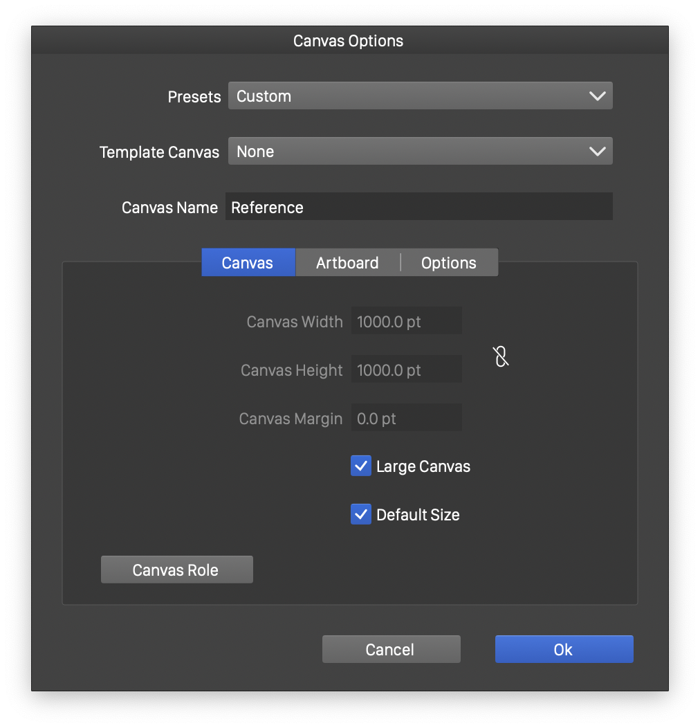Click the Canvas Margin value field
The image size is (700, 728).
point(406,419)
